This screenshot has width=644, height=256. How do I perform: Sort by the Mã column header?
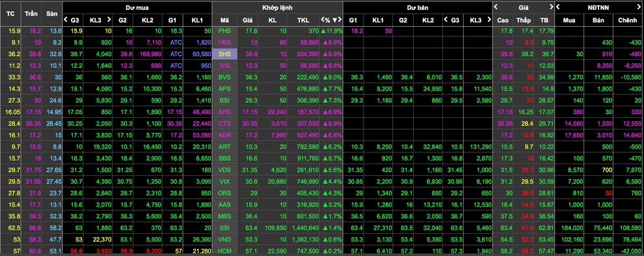coord(224,20)
